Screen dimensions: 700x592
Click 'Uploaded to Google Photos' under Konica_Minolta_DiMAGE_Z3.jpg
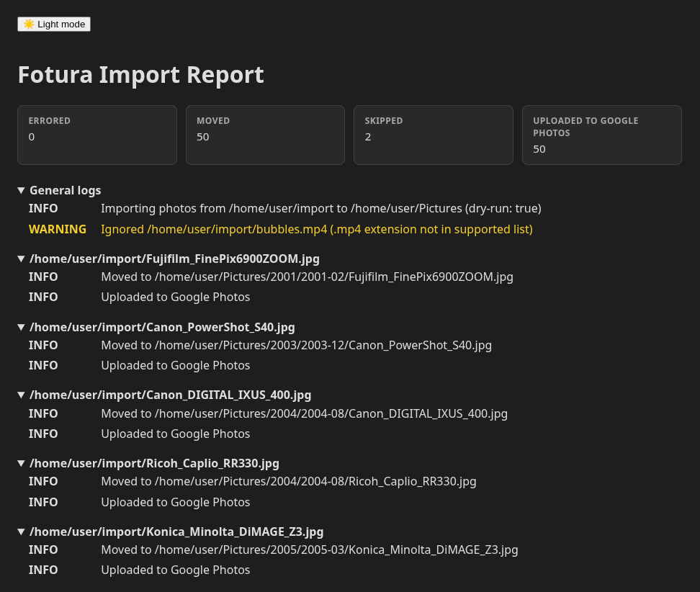(176, 570)
